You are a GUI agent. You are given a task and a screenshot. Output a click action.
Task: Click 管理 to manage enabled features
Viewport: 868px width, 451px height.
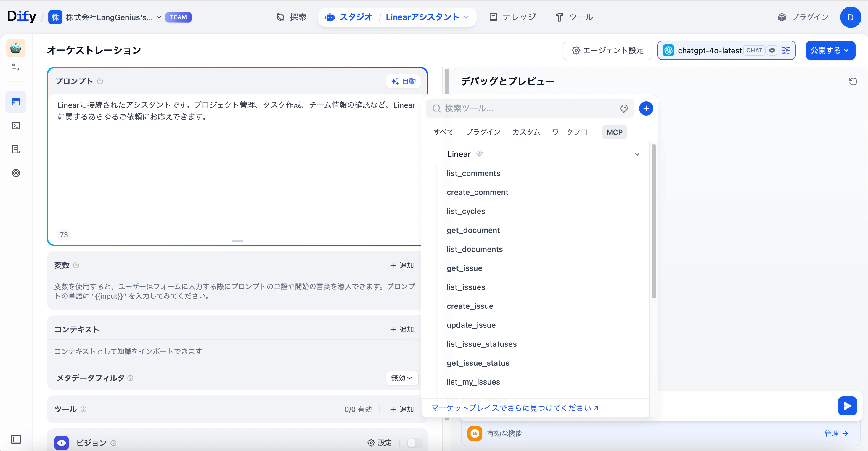point(836,433)
